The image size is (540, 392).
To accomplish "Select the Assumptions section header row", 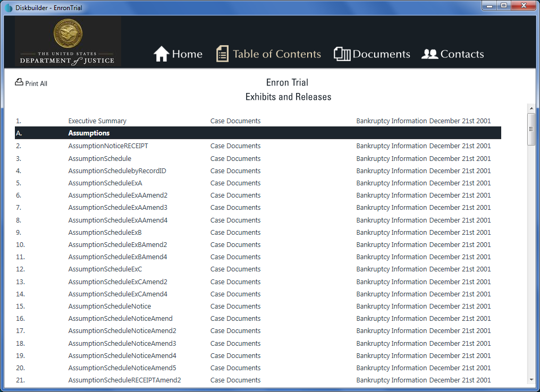I will coord(258,133).
